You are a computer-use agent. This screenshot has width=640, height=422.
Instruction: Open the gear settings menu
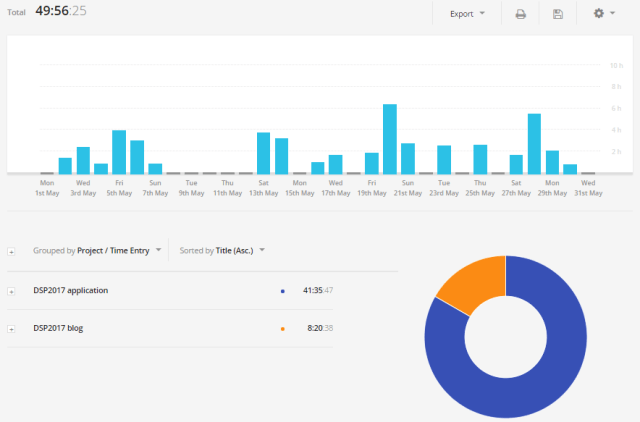pyautogui.click(x=603, y=14)
